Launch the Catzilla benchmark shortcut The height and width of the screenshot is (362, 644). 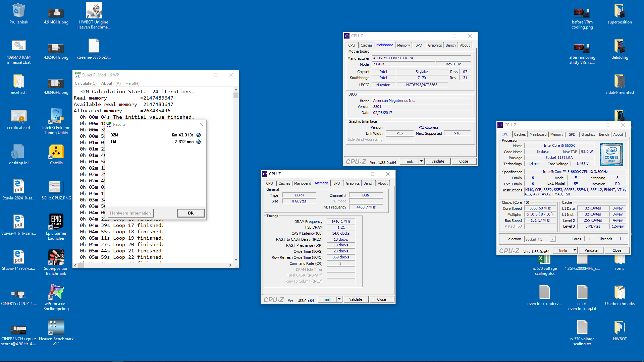point(56,152)
